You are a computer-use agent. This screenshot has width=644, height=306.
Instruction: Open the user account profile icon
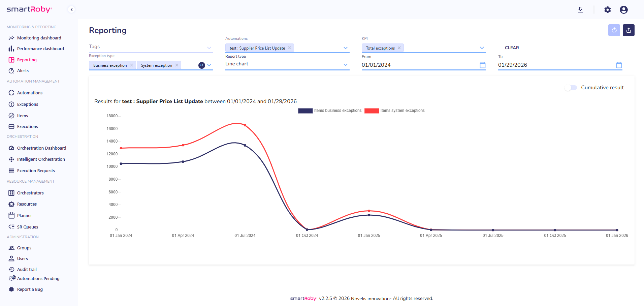[623, 10]
